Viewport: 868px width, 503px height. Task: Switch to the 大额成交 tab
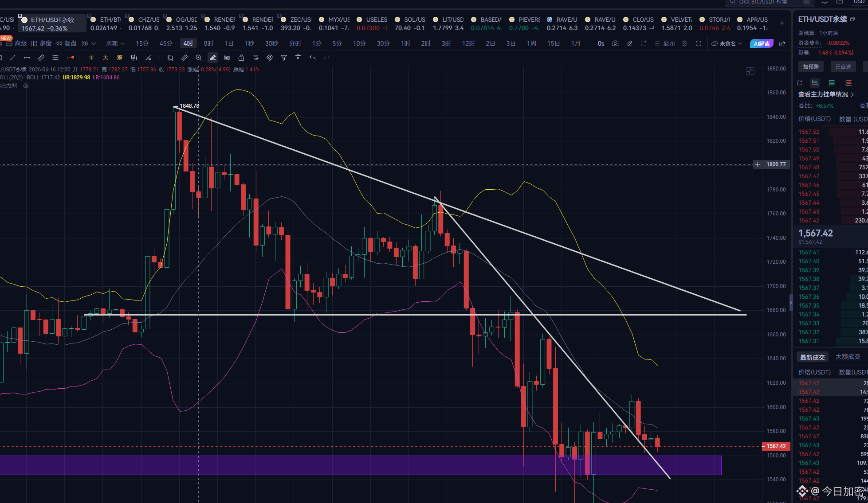coord(848,357)
